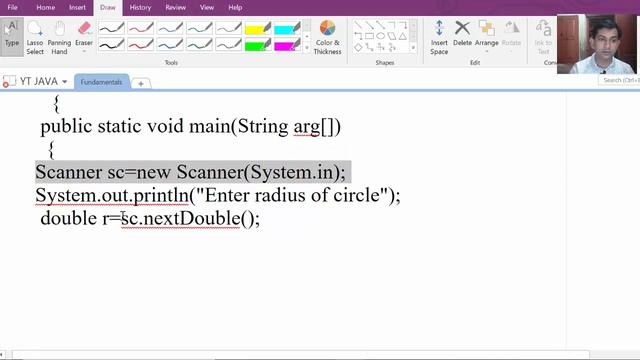The width and height of the screenshot is (640, 360).
Task: Open the File menu
Action: tap(13, 7)
